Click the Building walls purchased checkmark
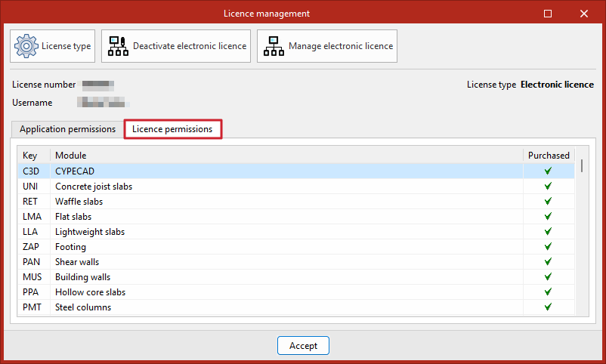Viewport: 606px width, 364px height. coord(548,276)
